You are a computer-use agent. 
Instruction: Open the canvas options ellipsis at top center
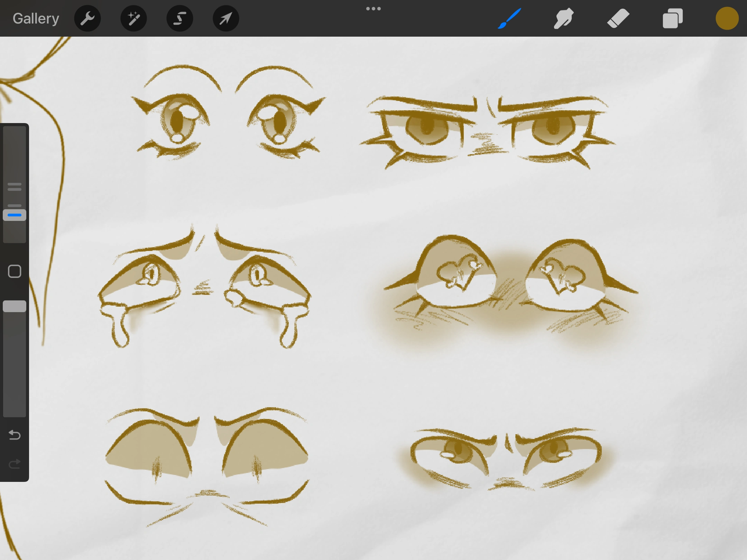(373, 8)
